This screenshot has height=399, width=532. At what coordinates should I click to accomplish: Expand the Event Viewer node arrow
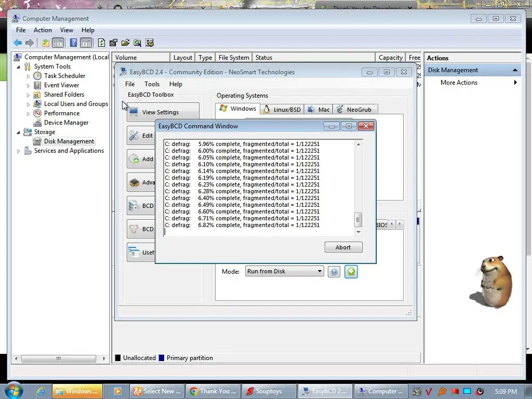(x=28, y=86)
